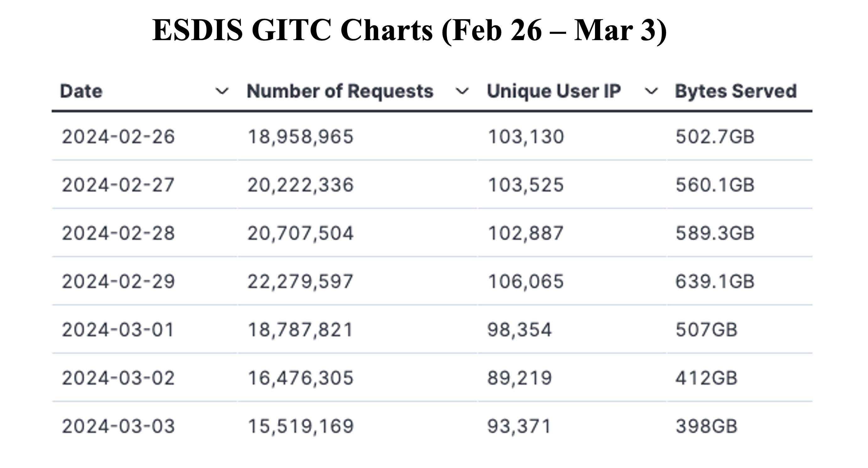Image resolution: width=868 pixels, height=468 pixels.
Task: Click the Number of Requests header
Action: point(340,91)
